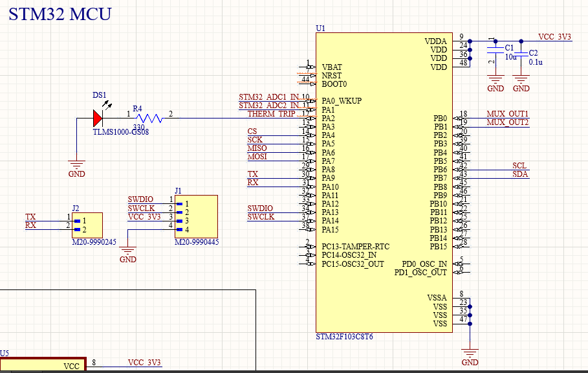This screenshot has width=588, height=373.
Task: Select the U1 designator label
Action: pyautogui.click(x=321, y=28)
